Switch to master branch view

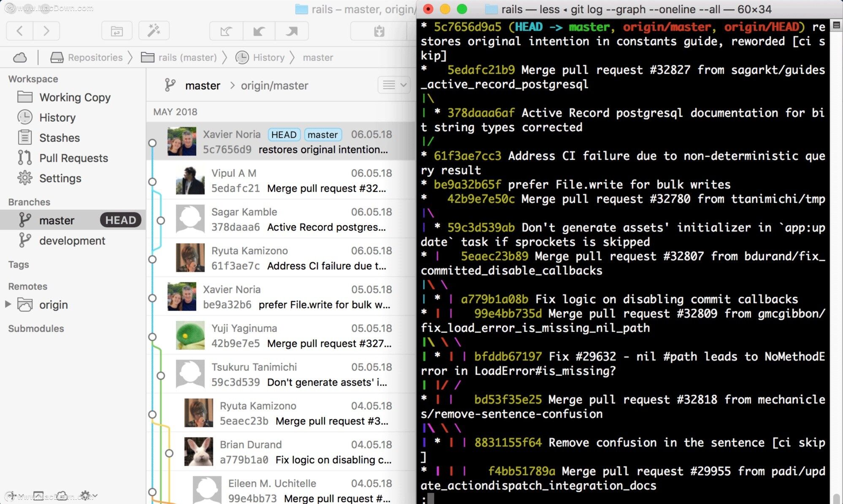[x=56, y=220]
